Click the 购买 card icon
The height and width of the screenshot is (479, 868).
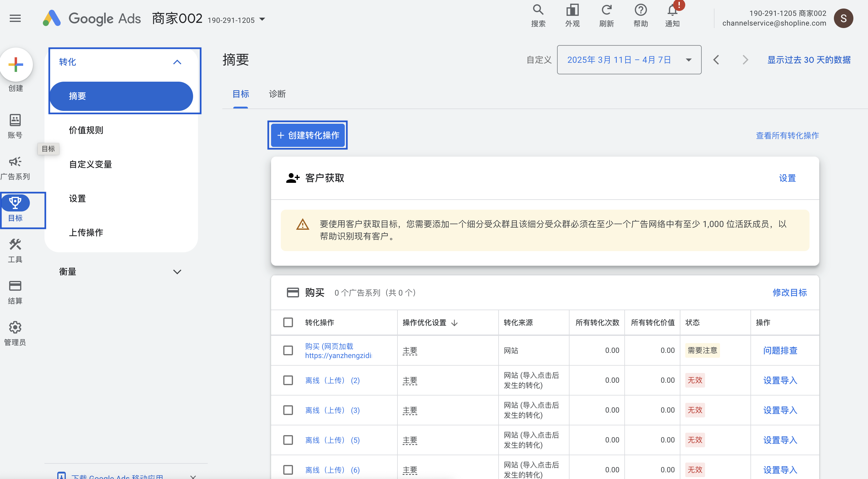click(x=292, y=292)
